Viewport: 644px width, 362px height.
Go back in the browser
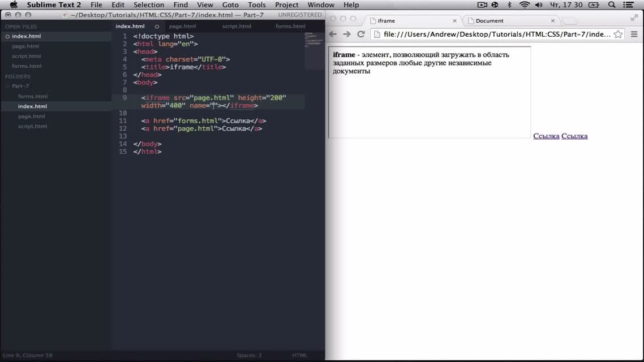333,34
